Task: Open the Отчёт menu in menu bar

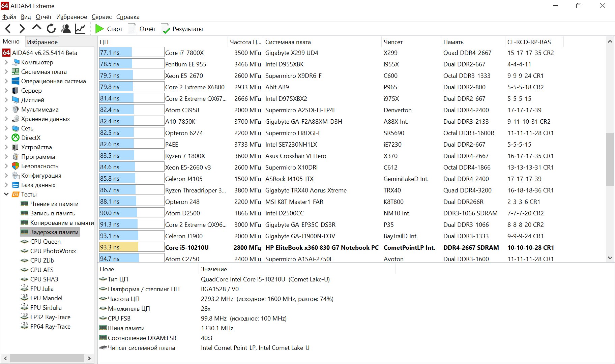Action: [43, 17]
